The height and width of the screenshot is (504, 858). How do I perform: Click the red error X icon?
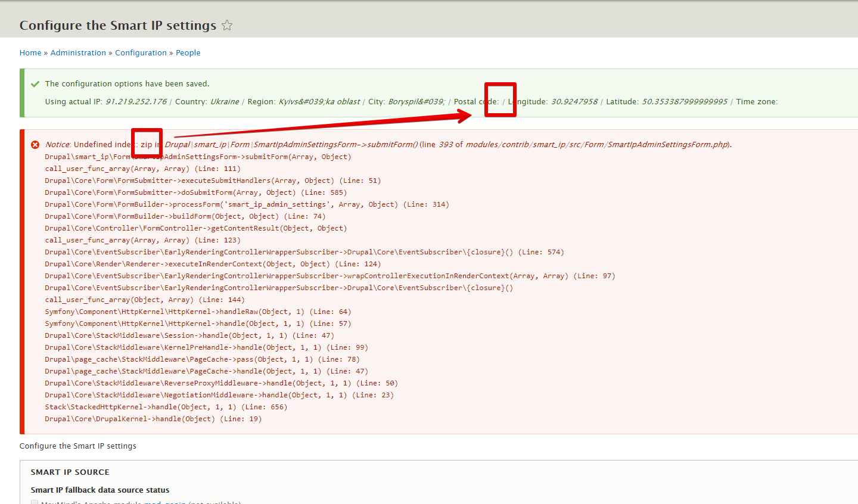[x=35, y=145]
